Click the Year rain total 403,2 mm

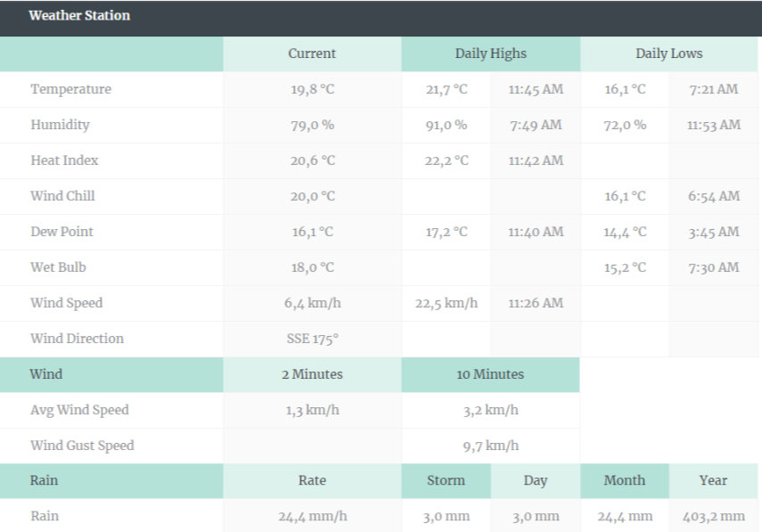pos(713,516)
